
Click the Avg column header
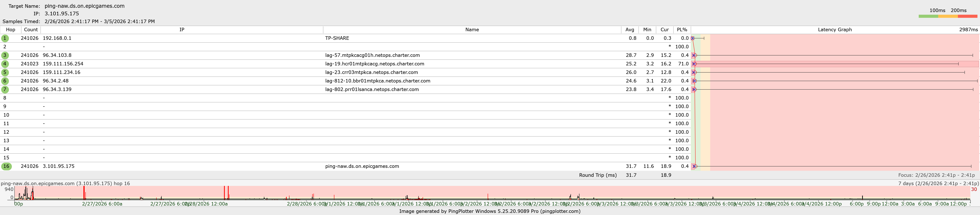[x=630, y=30]
